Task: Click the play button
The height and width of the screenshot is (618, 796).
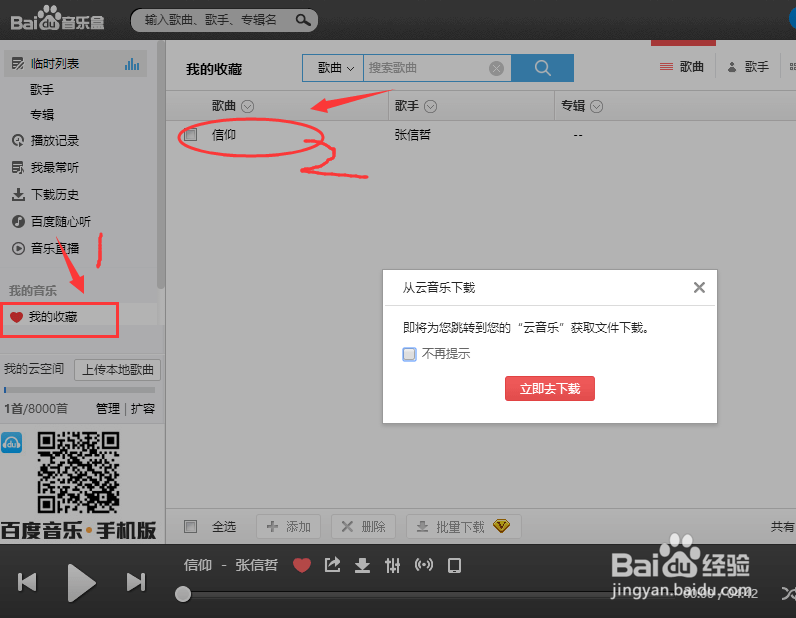Action: [x=81, y=582]
